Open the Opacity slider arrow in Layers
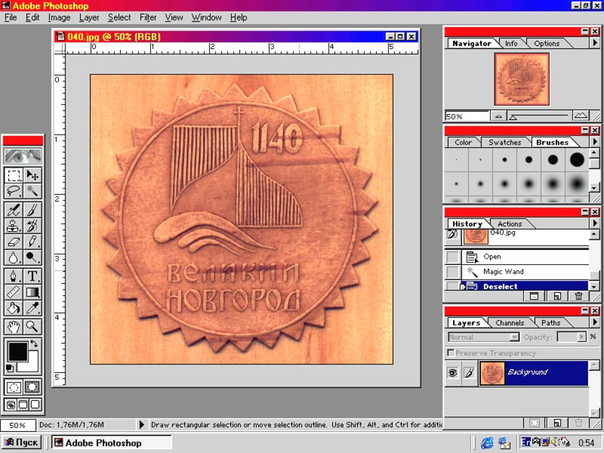This screenshot has height=453, width=604. (x=582, y=337)
